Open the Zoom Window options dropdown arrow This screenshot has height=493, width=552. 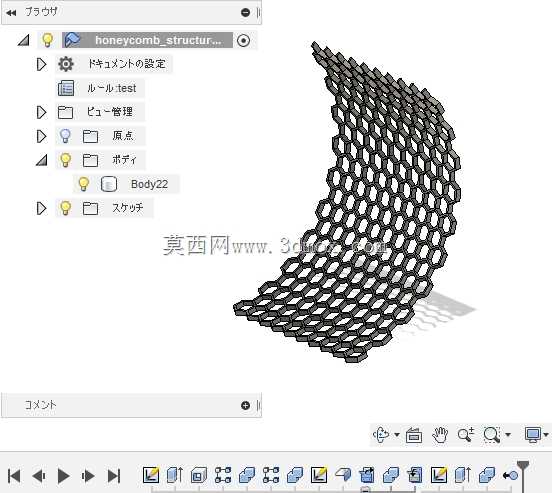coord(508,435)
